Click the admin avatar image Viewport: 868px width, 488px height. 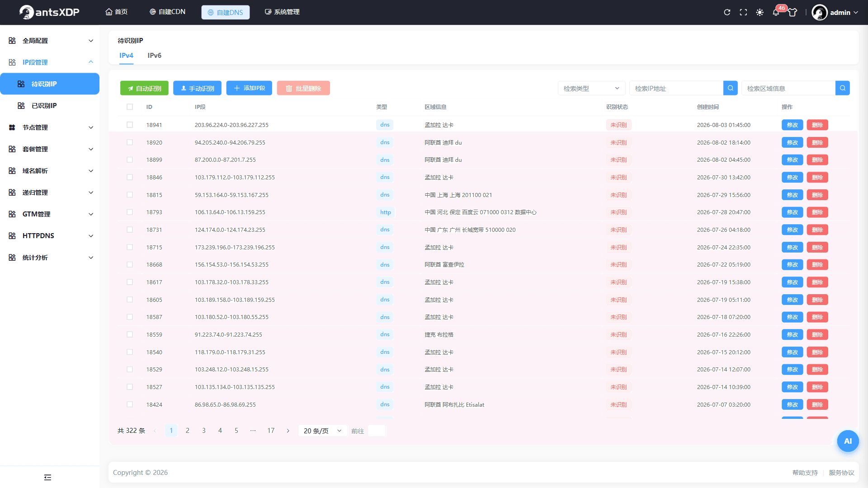(819, 12)
